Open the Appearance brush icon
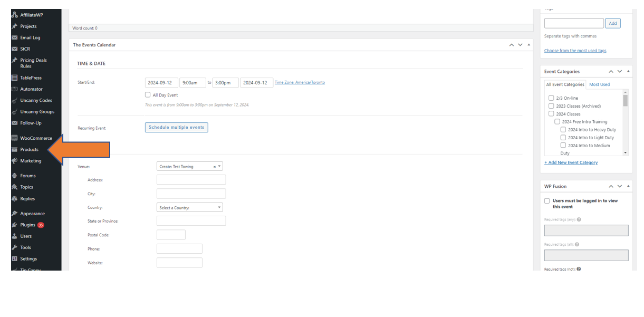 [x=15, y=214]
